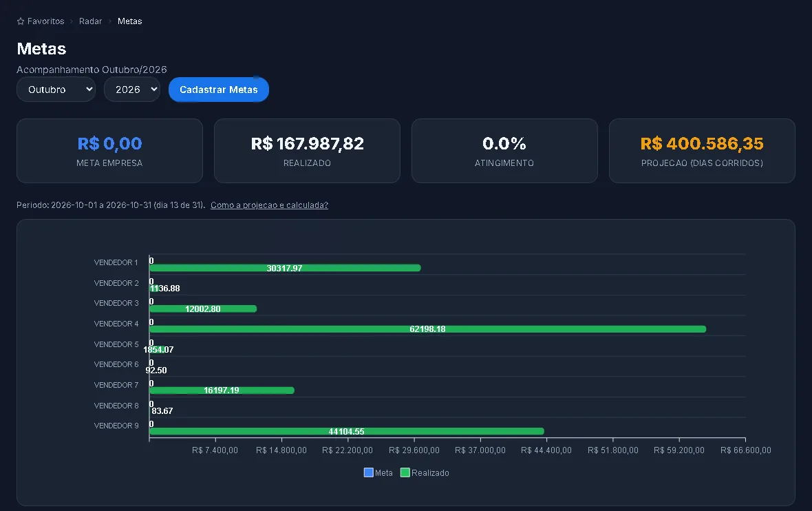Screen dimensions: 812x511
Task: Click the Favoritos breadcrumb text
Action: tap(45, 21)
